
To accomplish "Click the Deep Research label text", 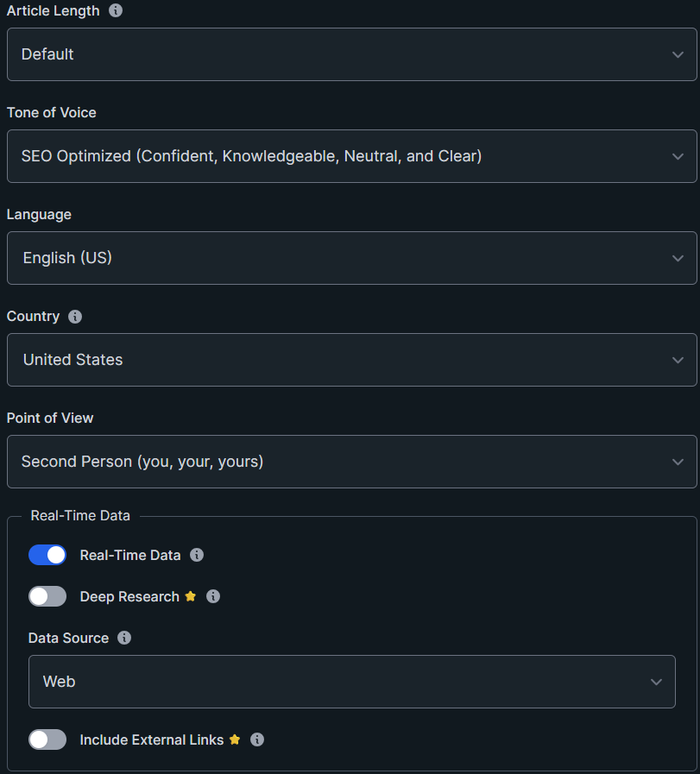I will point(129,596).
